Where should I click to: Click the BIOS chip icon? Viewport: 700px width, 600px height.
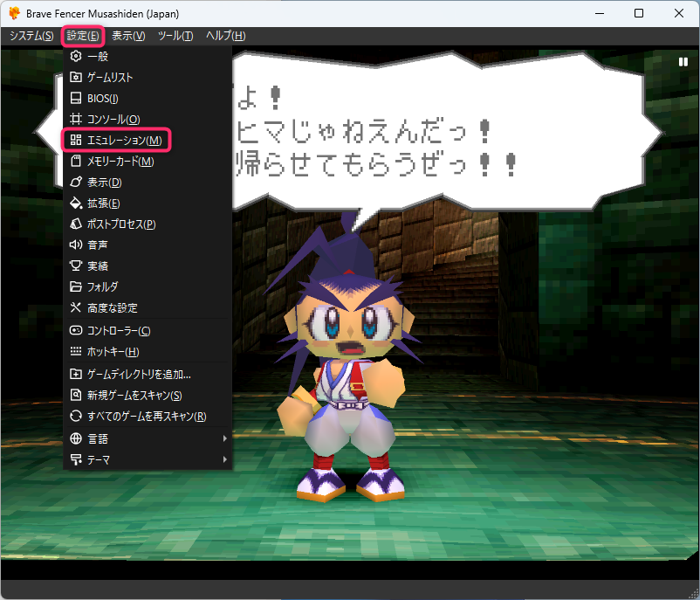(76, 99)
